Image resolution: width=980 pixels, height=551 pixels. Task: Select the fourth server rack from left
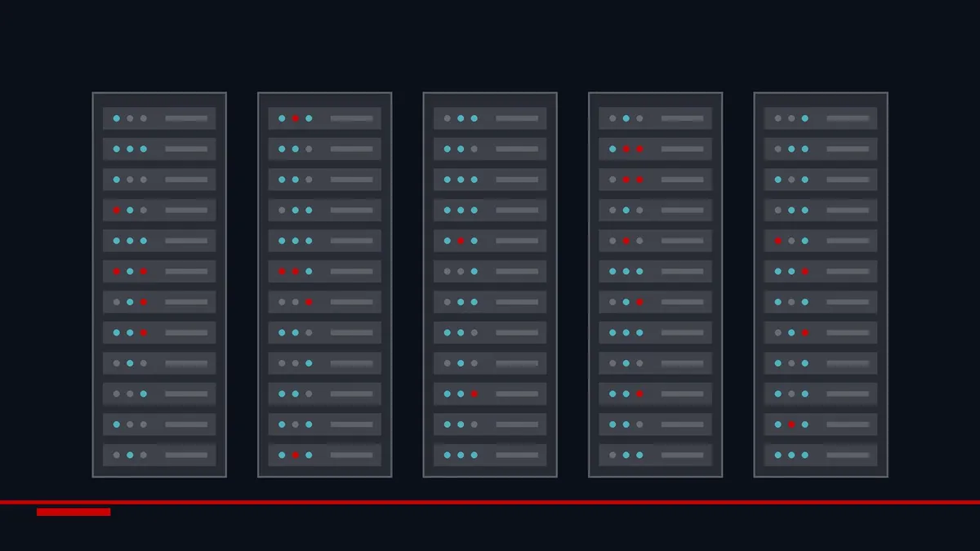point(656,285)
